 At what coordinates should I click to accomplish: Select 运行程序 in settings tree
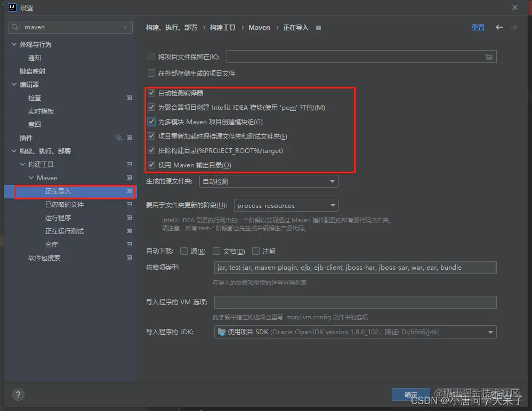pyautogui.click(x=58, y=217)
